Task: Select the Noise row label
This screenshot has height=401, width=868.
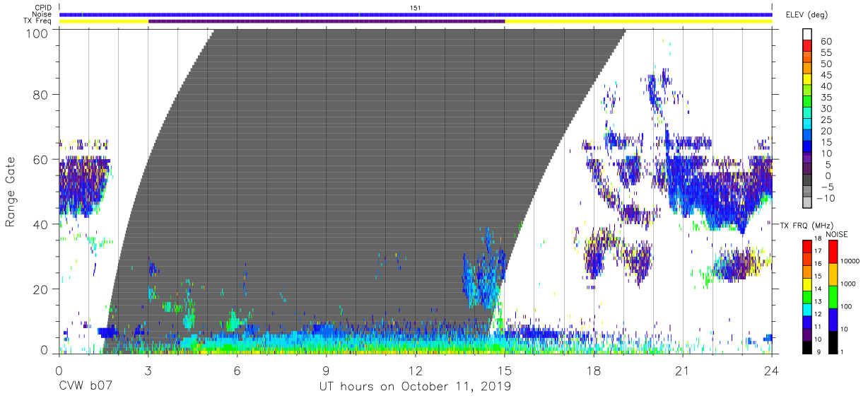Action: tap(43, 14)
